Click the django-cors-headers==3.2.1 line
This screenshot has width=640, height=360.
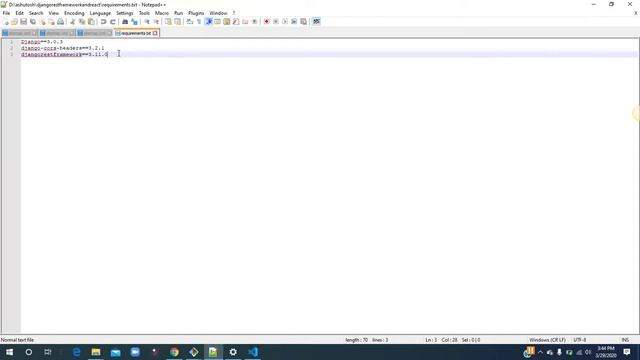(62, 48)
